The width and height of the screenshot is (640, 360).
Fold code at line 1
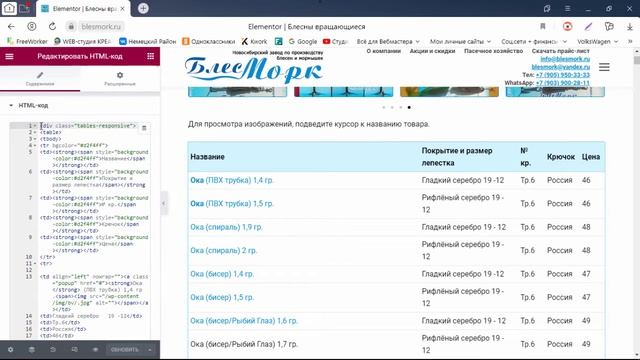click(35, 126)
